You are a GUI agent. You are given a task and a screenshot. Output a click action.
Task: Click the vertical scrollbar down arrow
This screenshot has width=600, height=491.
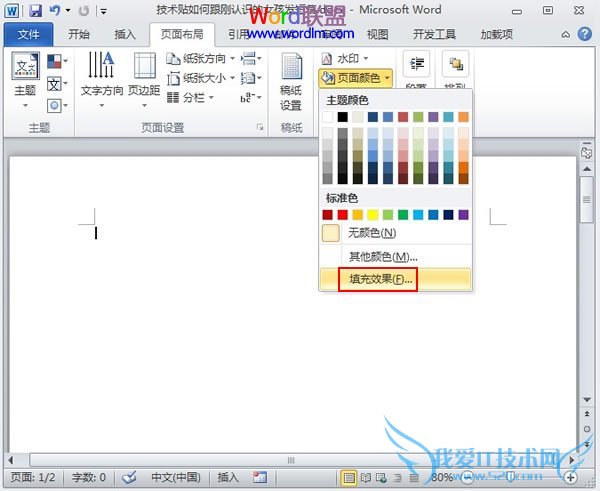coord(587,400)
